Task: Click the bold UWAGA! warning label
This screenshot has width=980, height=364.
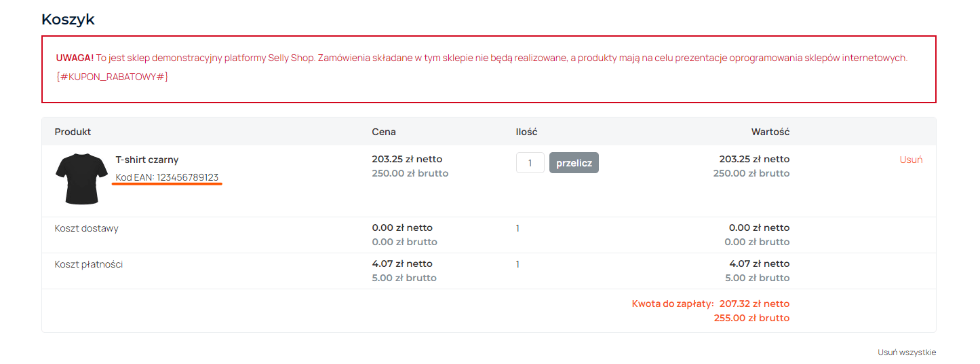Action: pos(75,58)
